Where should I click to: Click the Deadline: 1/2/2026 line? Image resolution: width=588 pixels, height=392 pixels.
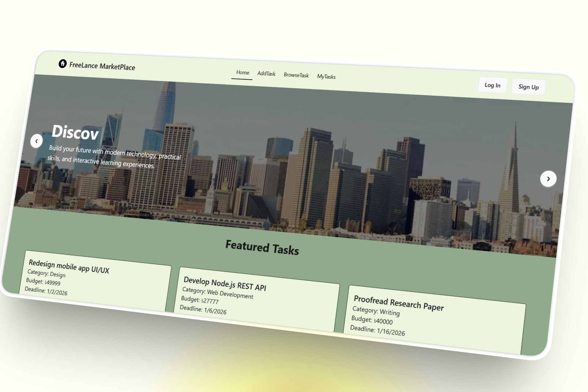46,291
